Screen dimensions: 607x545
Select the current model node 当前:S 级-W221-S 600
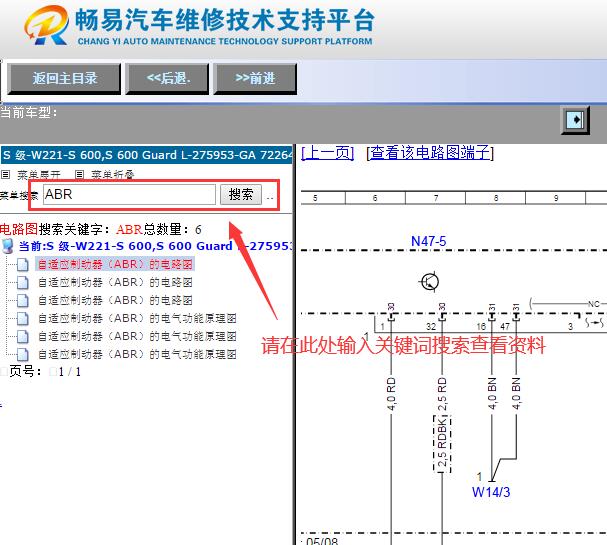coord(156,246)
